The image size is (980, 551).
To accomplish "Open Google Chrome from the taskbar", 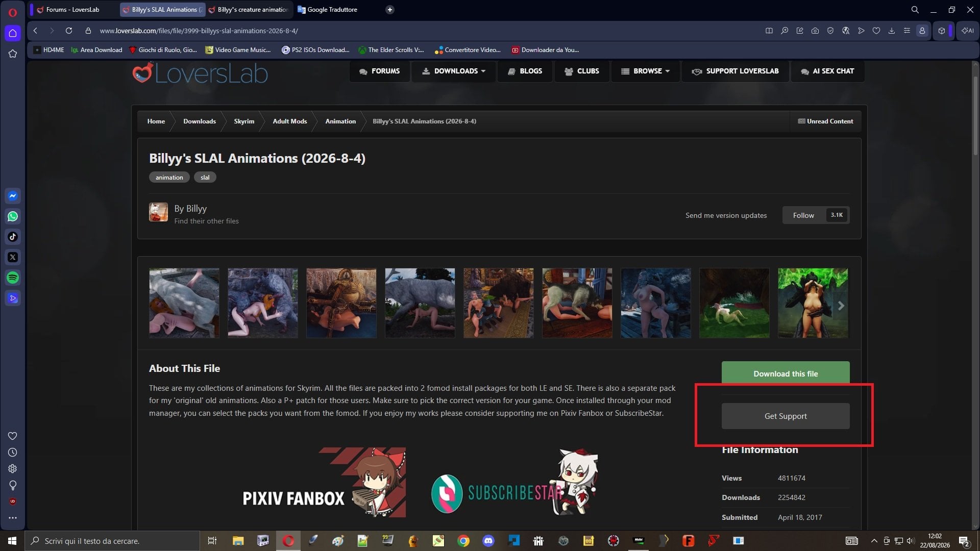I will click(463, 541).
